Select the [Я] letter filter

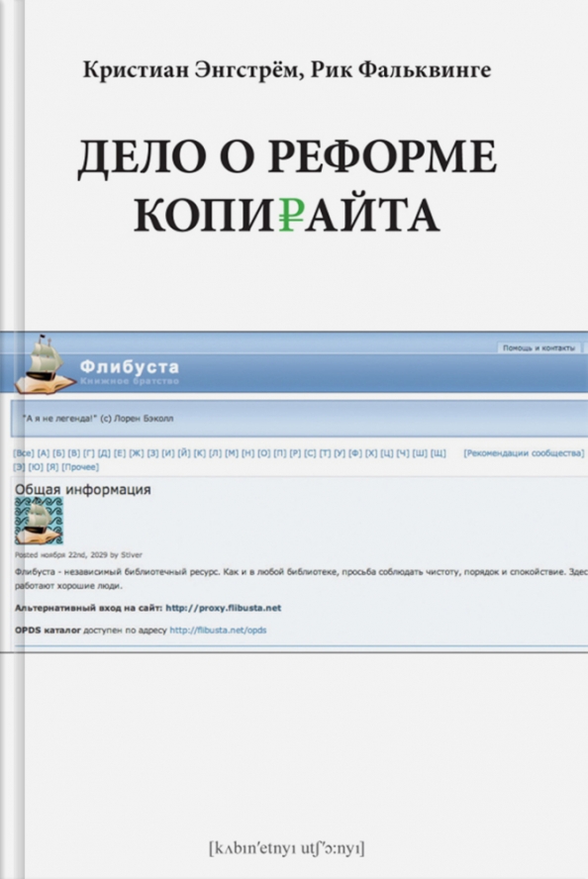[52, 467]
